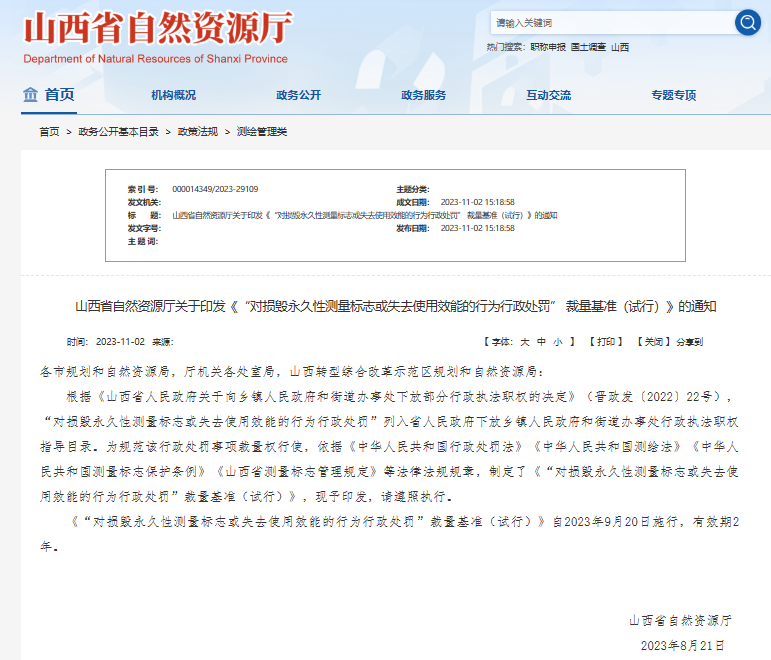This screenshot has height=660, width=771.
Task: Click the 关闭 close page link
Action: 653,341
